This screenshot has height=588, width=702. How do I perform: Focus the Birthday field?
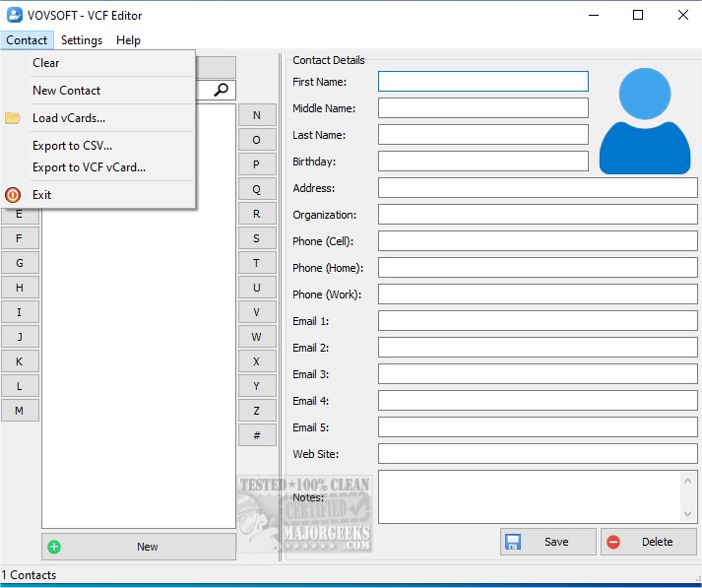click(x=483, y=162)
